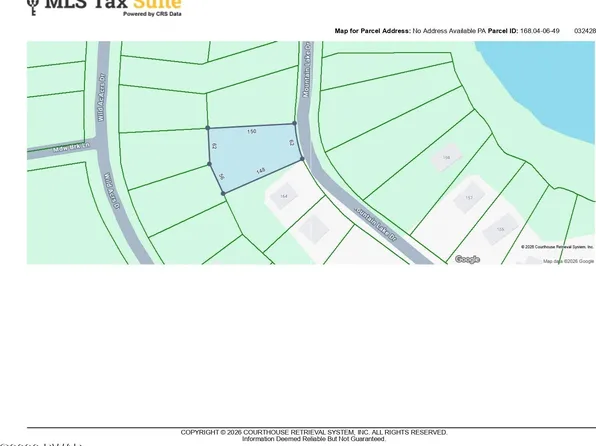This screenshot has height=446, width=596.
Task: Click the 150 dimension label on parcel
Action: tap(252, 132)
